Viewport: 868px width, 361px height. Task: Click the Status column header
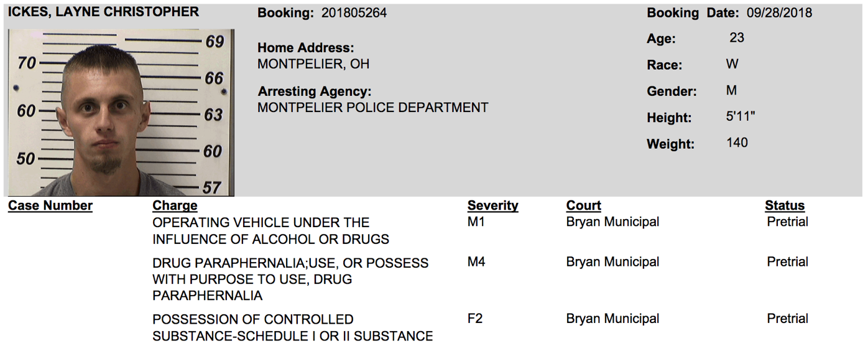click(x=785, y=206)
